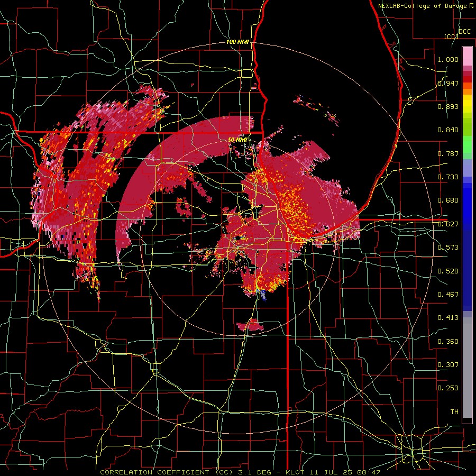Click the 0.627 legend value
Image resolution: width=476 pixels, height=476 pixels.
click(x=448, y=224)
